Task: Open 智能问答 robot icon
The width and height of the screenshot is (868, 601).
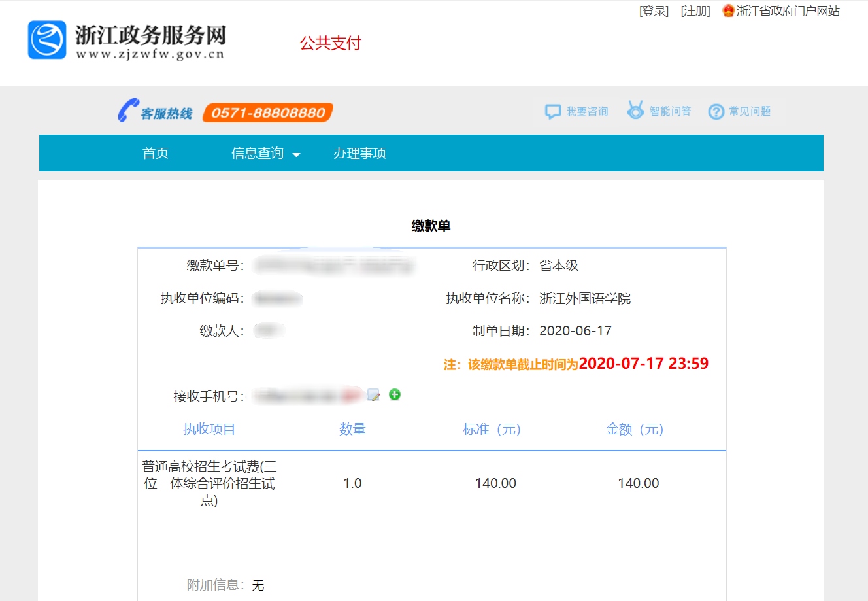Action: (x=635, y=111)
